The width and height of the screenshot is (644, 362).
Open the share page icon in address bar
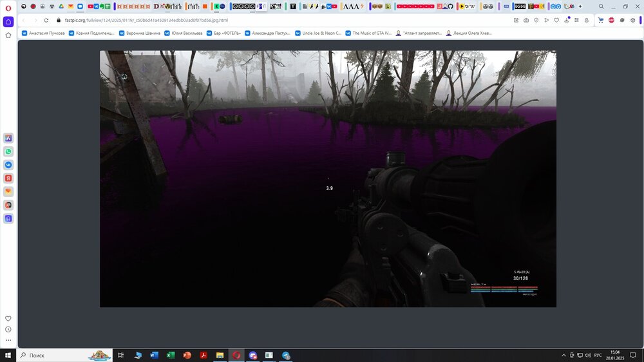pyautogui.click(x=516, y=20)
